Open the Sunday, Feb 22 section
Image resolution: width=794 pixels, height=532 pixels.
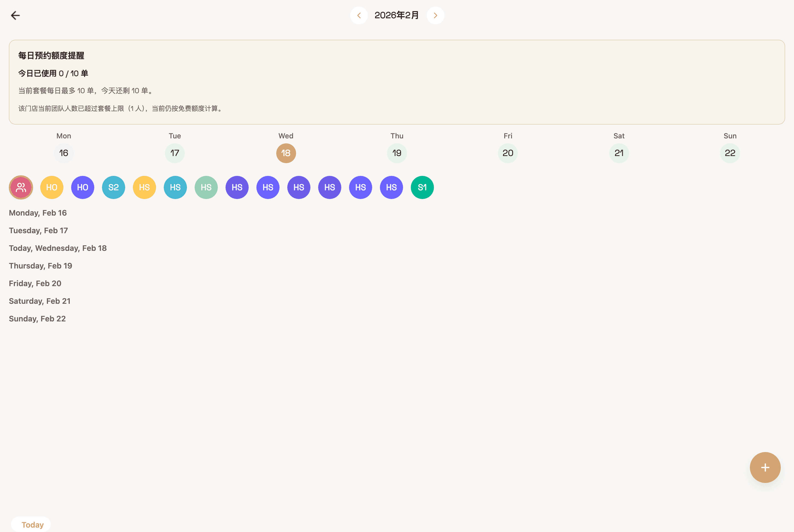click(x=37, y=319)
